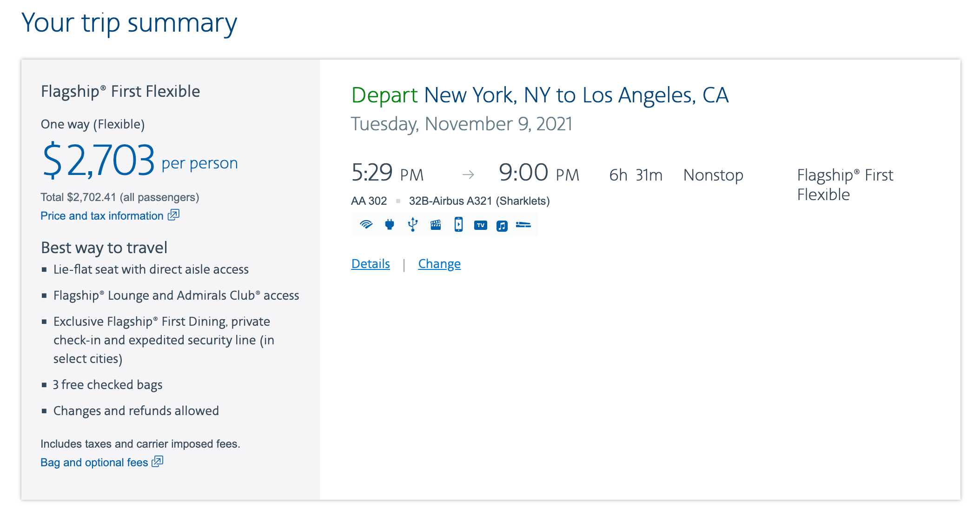The width and height of the screenshot is (980, 510).
Task: Click the power outlet amenity icon
Action: coord(390,225)
